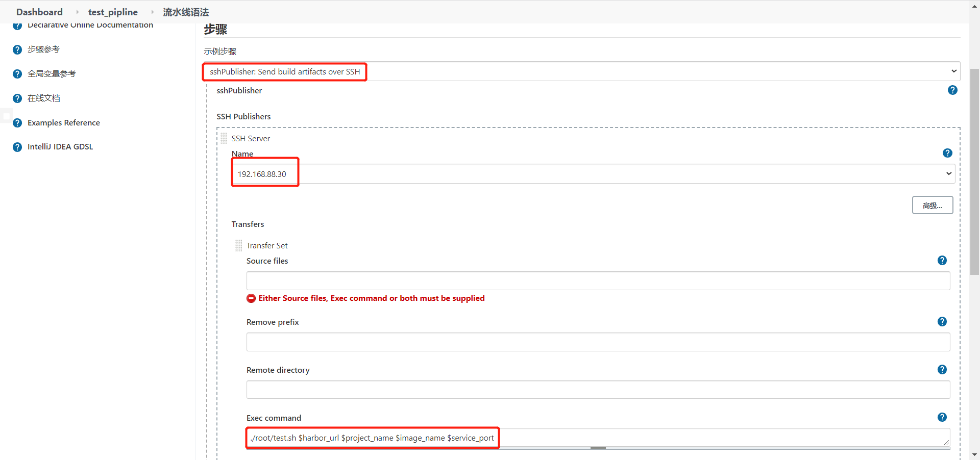Click the 高级... advanced button
The image size is (980, 460).
pos(933,206)
